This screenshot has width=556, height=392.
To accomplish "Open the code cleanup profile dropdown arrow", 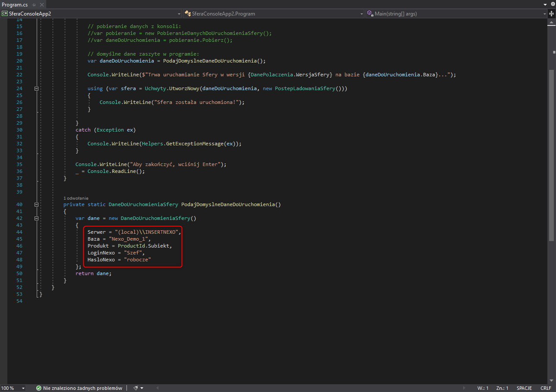I will [x=142, y=388].
